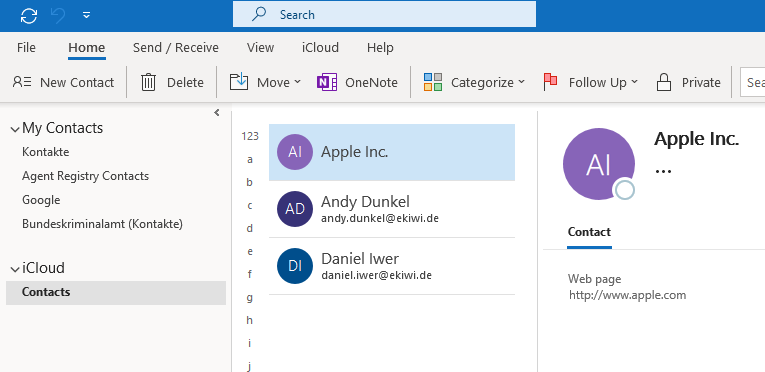Screen dimensions: 765x372
Task: Select the Daniel Iwer contact
Action: click(392, 266)
